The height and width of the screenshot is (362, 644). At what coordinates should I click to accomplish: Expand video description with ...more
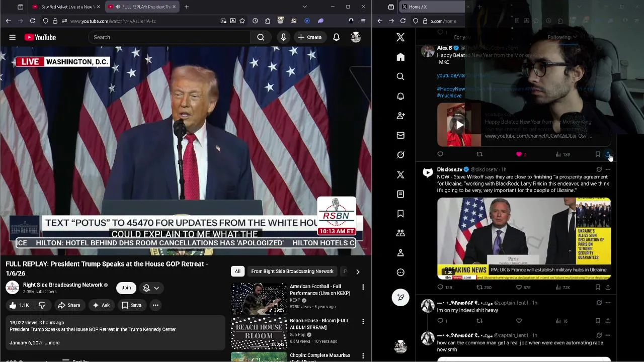point(53,343)
